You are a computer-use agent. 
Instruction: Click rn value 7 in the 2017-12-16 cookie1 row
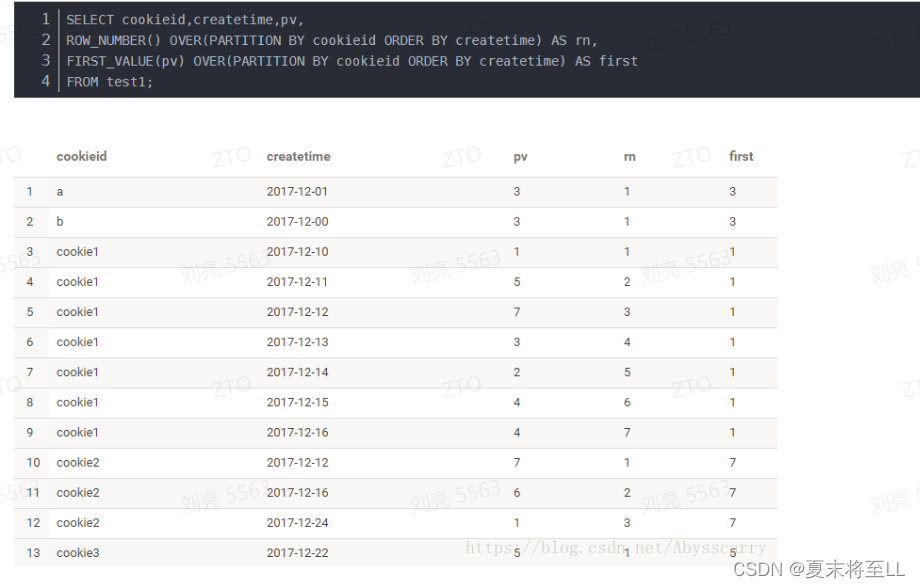[627, 432]
